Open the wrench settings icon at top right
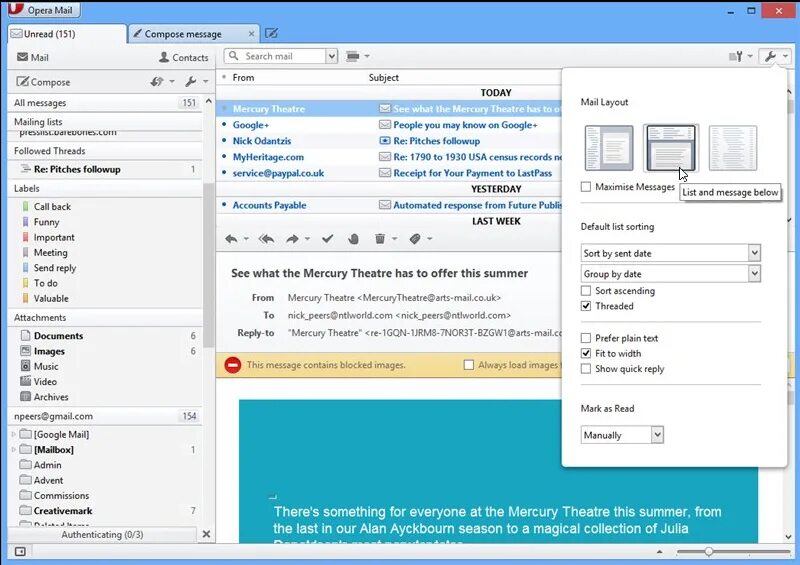Viewport: 800px width, 565px height. [x=770, y=56]
